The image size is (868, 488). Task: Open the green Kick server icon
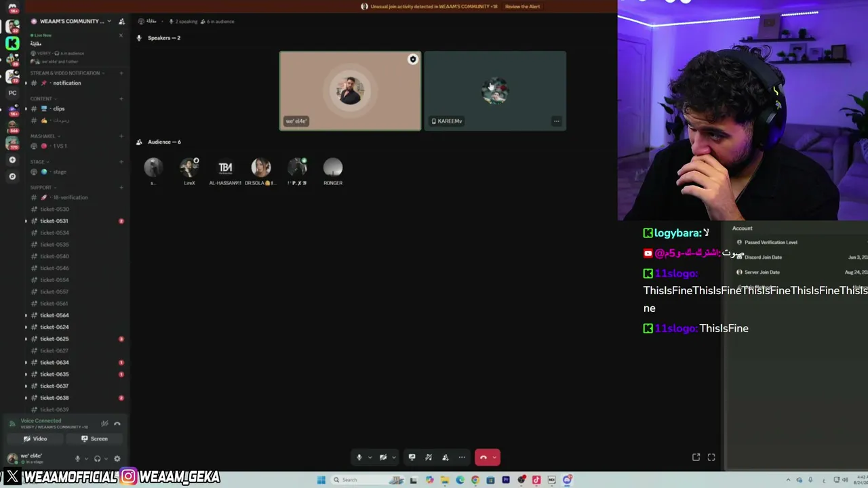pyautogui.click(x=12, y=43)
